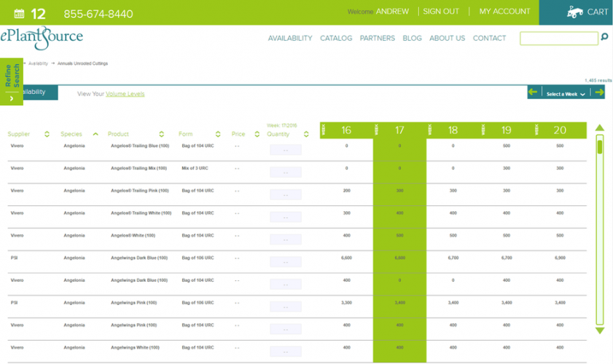Open the CONTACT page

click(x=490, y=39)
